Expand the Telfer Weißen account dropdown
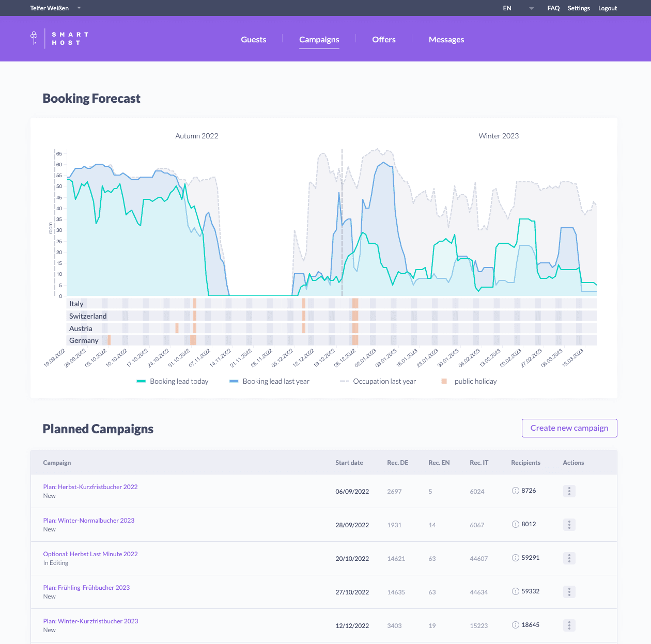The height and width of the screenshot is (644, 651). coord(79,8)
